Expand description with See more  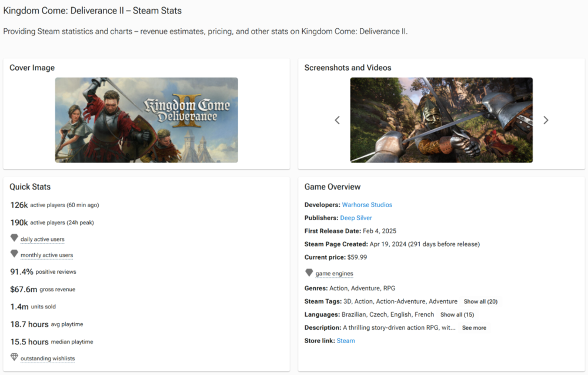[x=474, y=328]
